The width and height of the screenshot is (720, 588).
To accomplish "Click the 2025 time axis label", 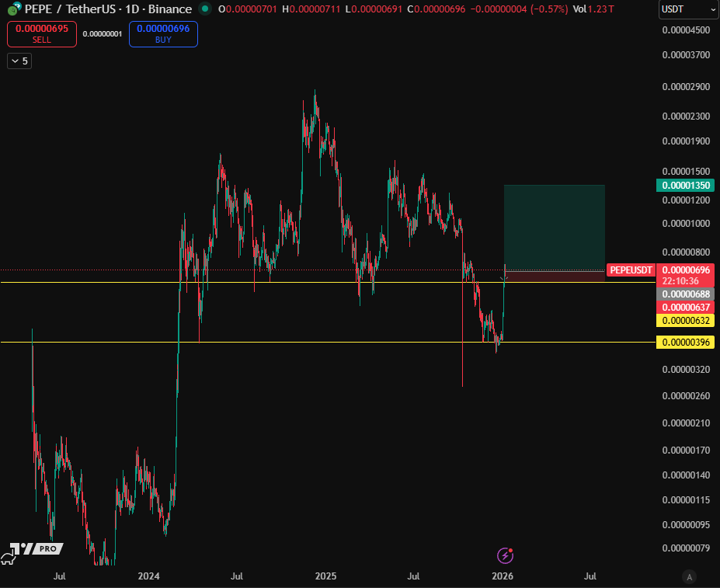I will (x=325, y=576).
